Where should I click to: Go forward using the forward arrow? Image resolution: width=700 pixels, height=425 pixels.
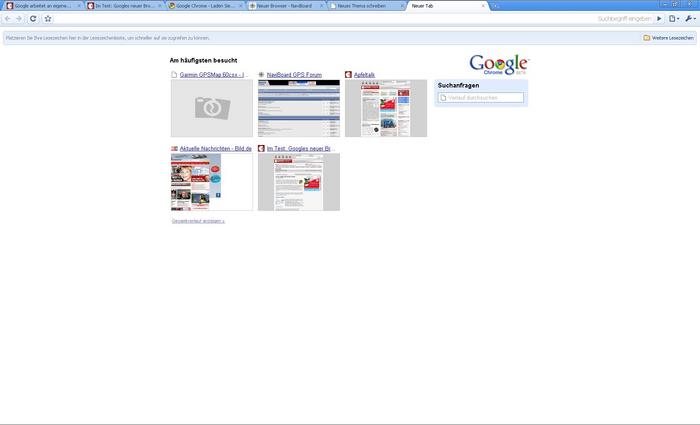(19, 19)
